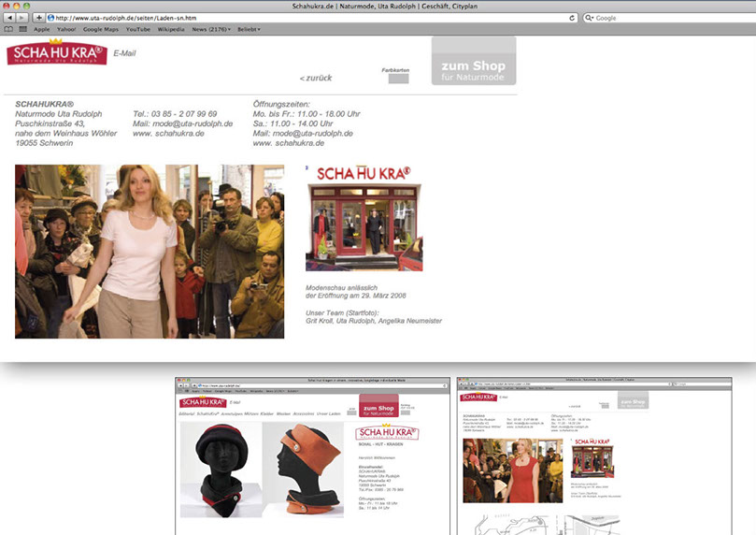The height and width of the screenshot is (535, 756).
Task: Click the browser forward arrow button
Action: [x=22, y=18]
